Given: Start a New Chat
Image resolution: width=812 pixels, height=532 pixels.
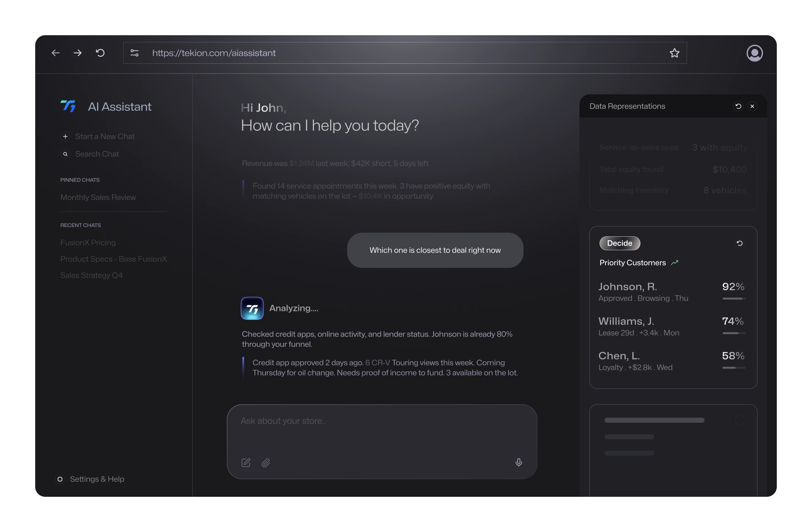Looking at the screenshot, I should point(104,136).
